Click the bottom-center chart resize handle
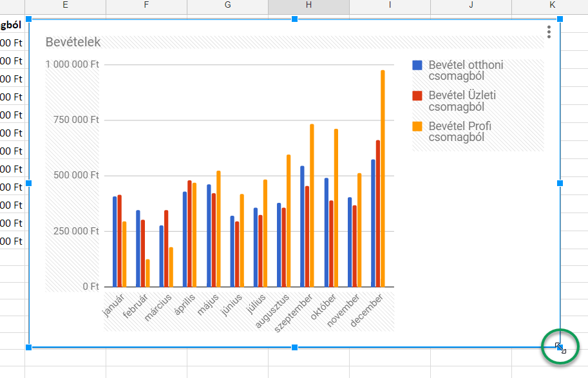This screenshot has width=588, height=378. (x=294, y=348)
